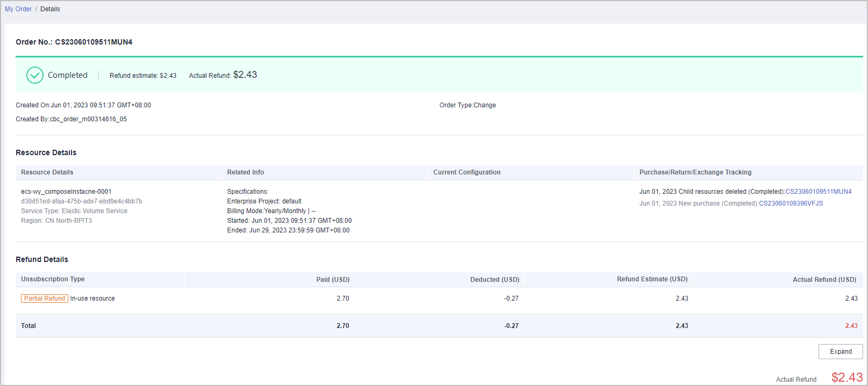Click the Deducted (USD) column header
Screen dimensions: 868x386
[494, 280]
